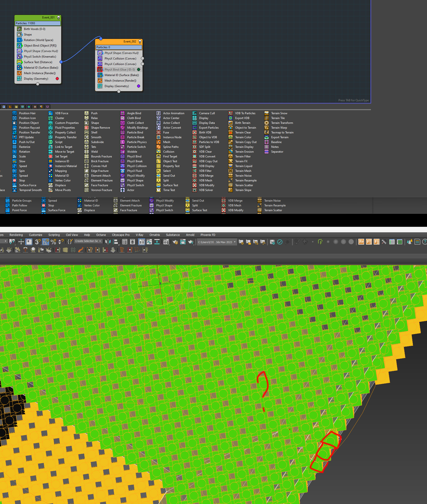Image resolution: width=427 pixels, height=504 pixels.
Task: Click the Angle Snap toggle in toolbar
Action: pos(45,242)
